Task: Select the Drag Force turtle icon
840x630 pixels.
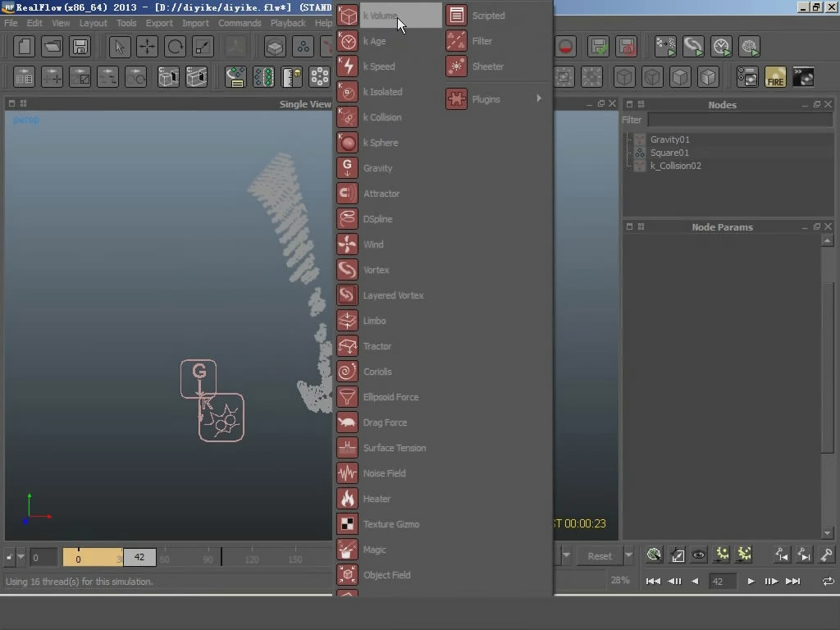Action: pos(347,422)
